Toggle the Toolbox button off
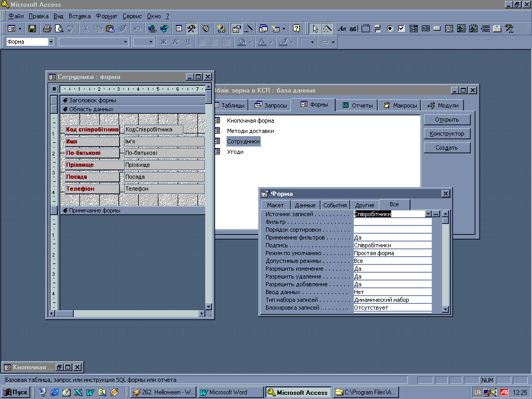 (x=191, y=29)
